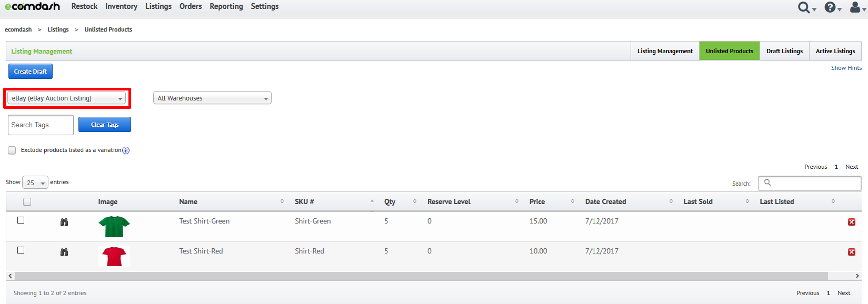Open the Orders menu
The height and width of the screenshot is (304, 868).
coord(191,6)
